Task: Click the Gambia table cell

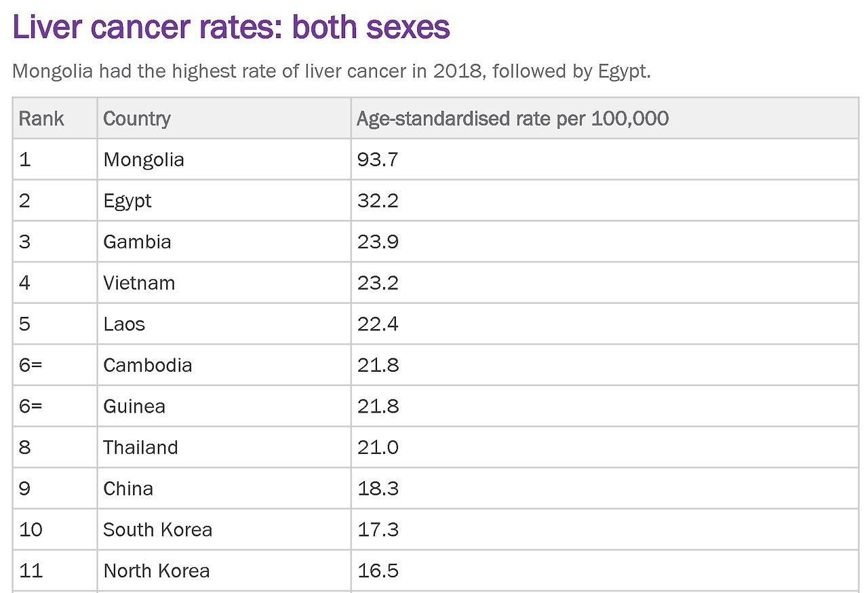Action: coord(224,242)
